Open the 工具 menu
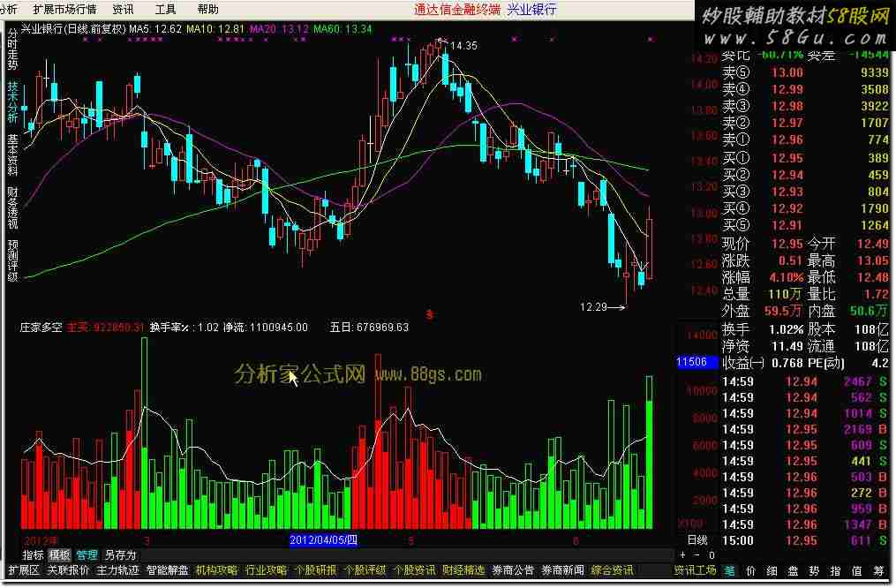The width and height of the screenshot is (896, 588). (166, 9)
